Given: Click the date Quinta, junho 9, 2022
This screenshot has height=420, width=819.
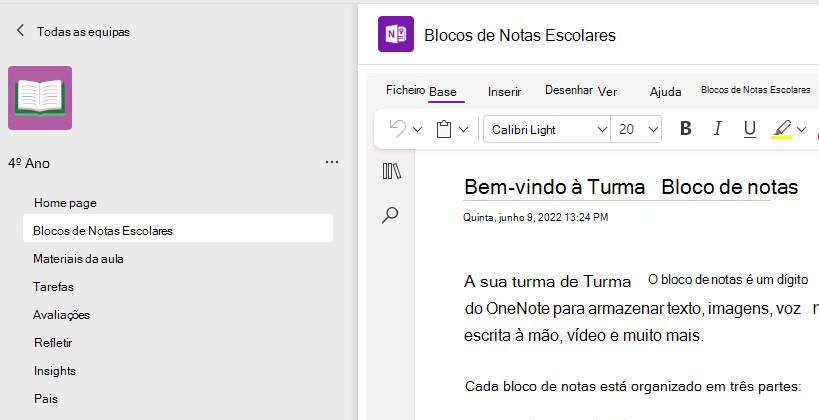Looking at the screenshot, I should pos(535,217).
